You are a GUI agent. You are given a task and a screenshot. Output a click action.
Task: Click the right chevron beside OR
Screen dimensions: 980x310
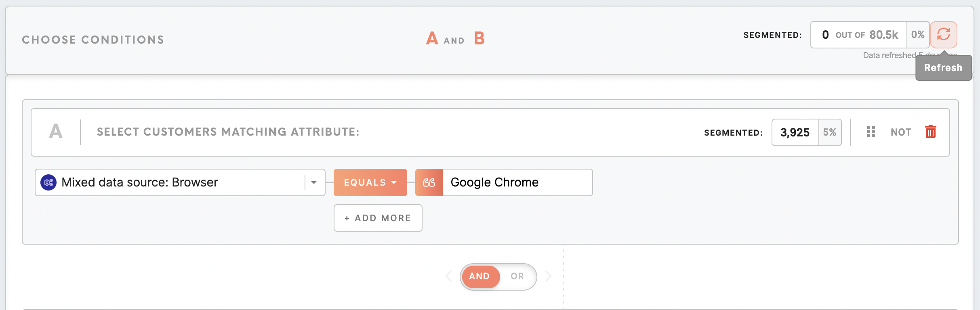click(x=548, y=276)
